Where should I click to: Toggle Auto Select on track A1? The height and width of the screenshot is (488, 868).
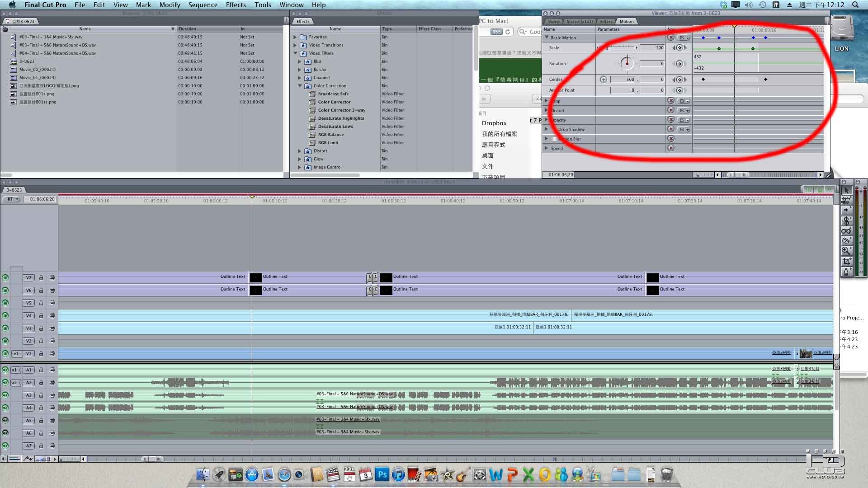pyautogui.click(x=52, y=370)
